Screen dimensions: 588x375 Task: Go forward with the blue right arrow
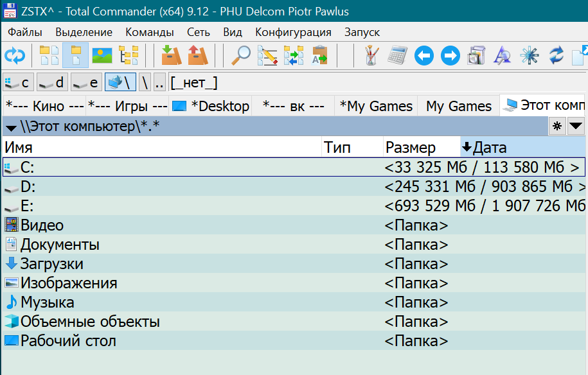[x=450, y=56]
